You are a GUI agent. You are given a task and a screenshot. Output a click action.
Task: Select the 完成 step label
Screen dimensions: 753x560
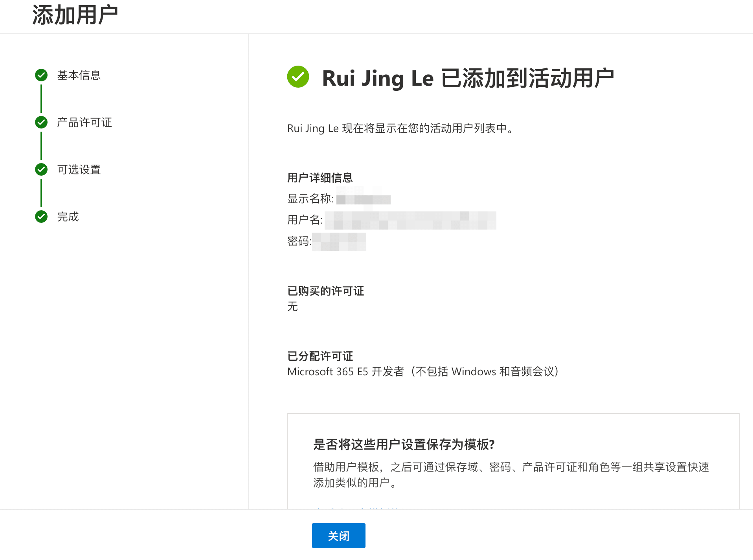[x=68, y=217]
